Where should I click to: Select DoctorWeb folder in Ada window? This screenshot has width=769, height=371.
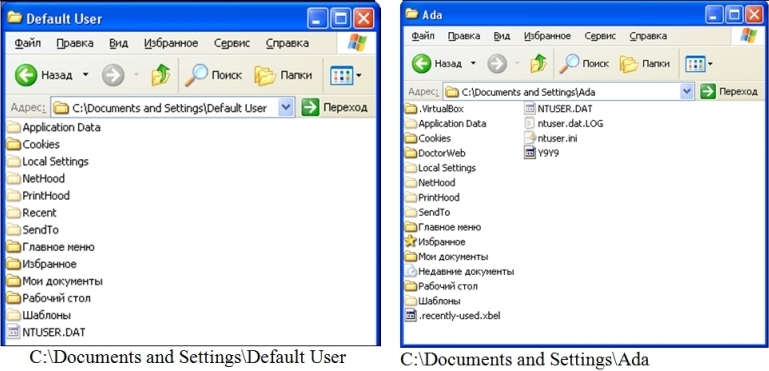click(x=436, y=153)
